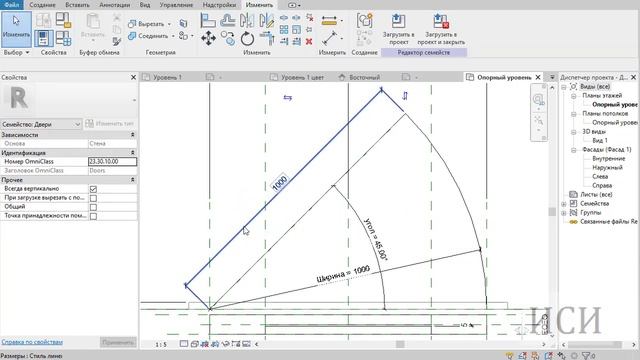Activate the Copy tool in the Изменить panel
The height and width of the screenshot is (360, 640).
pos(227,39)
